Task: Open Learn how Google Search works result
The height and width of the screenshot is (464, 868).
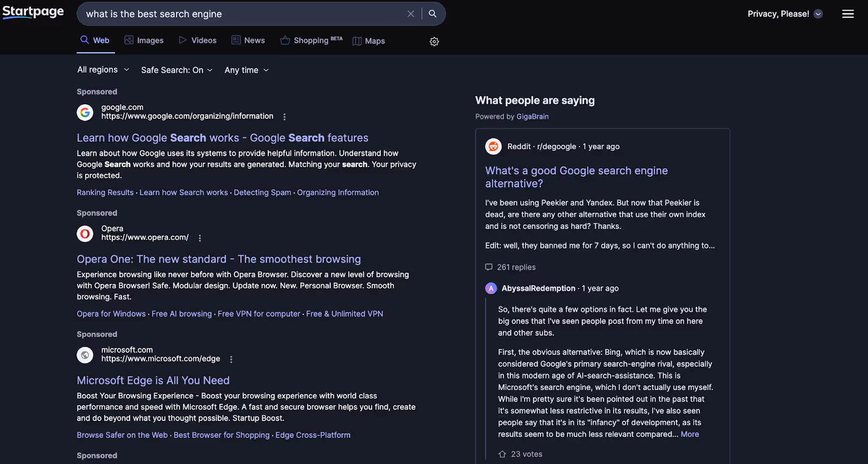Action: click(222, 138)
